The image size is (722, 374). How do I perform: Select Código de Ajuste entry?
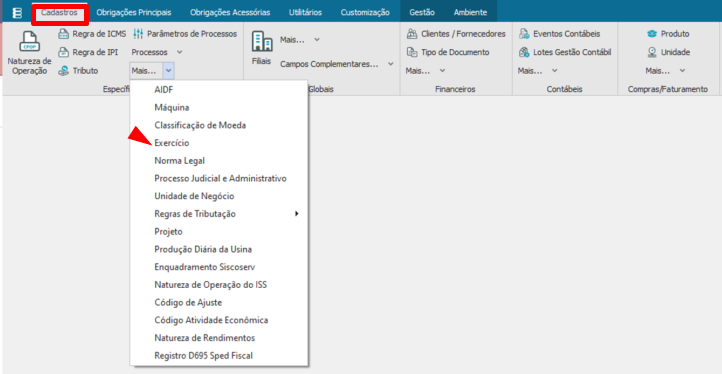(219, 303)
